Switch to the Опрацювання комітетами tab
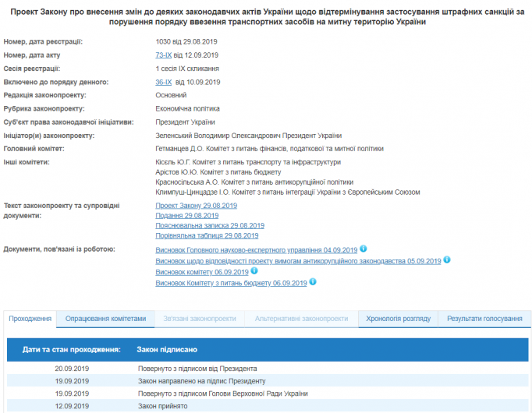The height and width of the screenshot is (413, 532). pos(105,319)
